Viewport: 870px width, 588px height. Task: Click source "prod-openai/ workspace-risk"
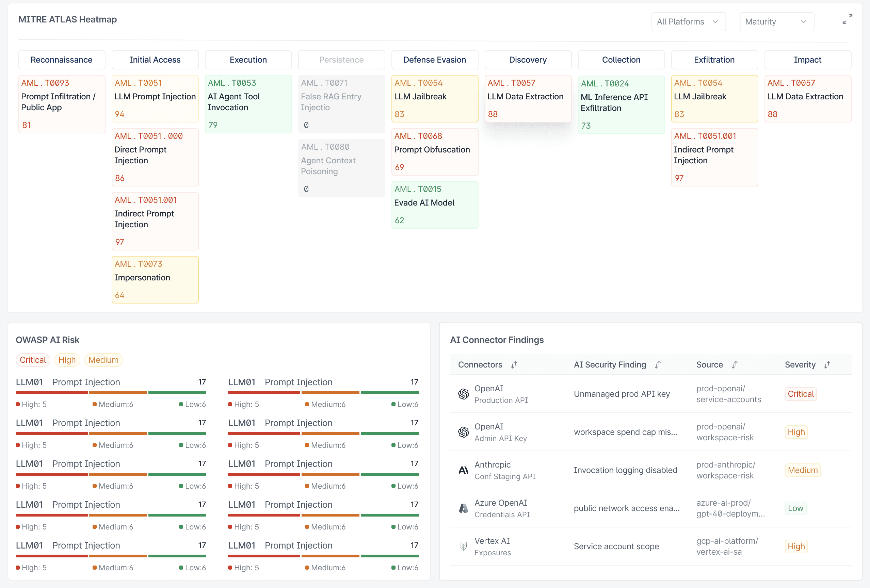(725, 432)
